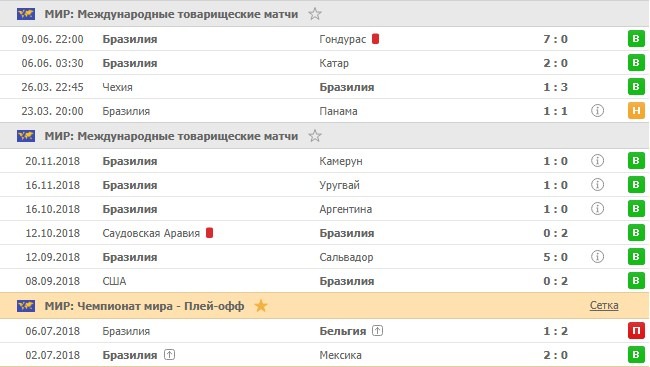Click green В badge for Мексика match
650x367 pixels.
tap(636, 355)
